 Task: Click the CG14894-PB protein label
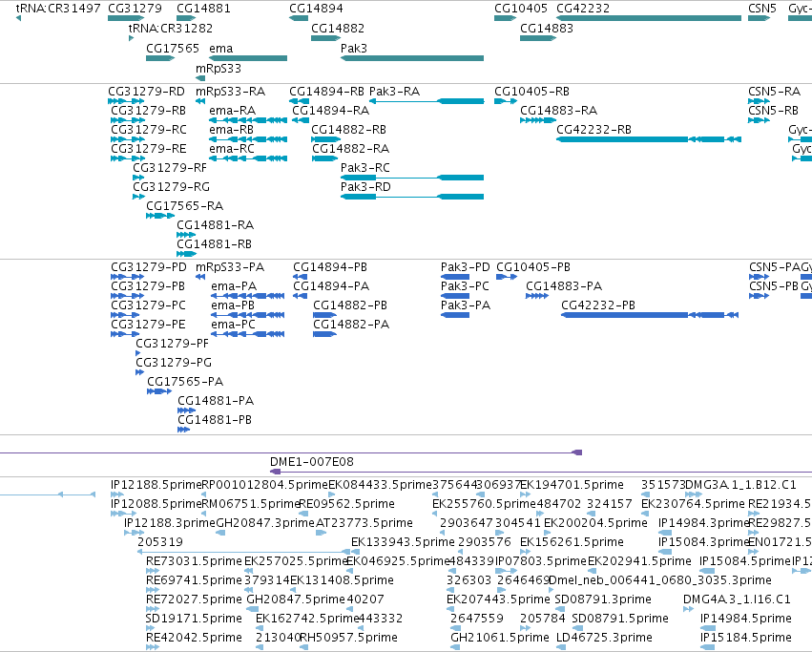[x=330, y=267]
